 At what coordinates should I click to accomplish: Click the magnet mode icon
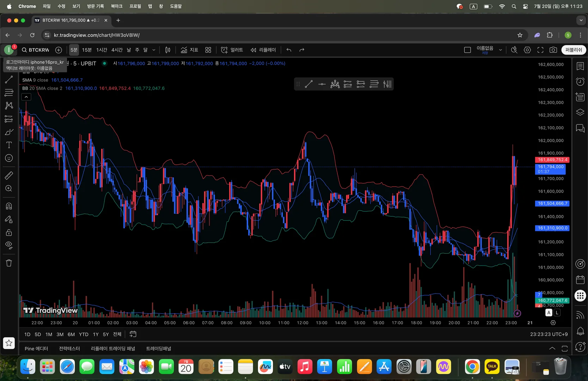pos(9,206)
